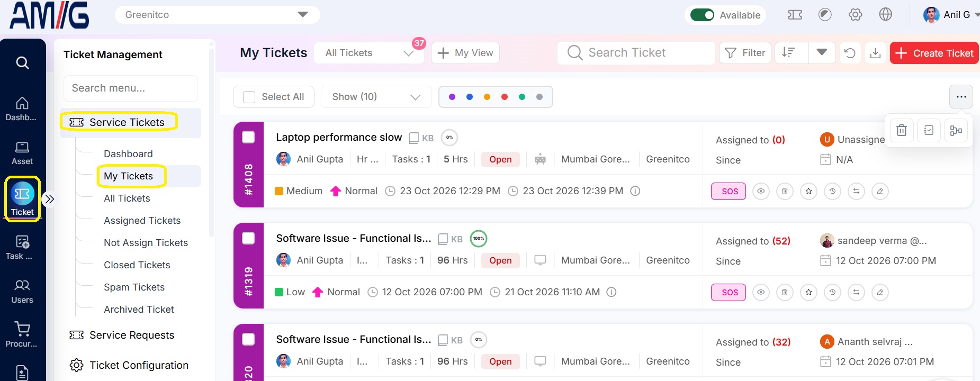Favorite ticket #1408 with the star icon

pos(808,191)
